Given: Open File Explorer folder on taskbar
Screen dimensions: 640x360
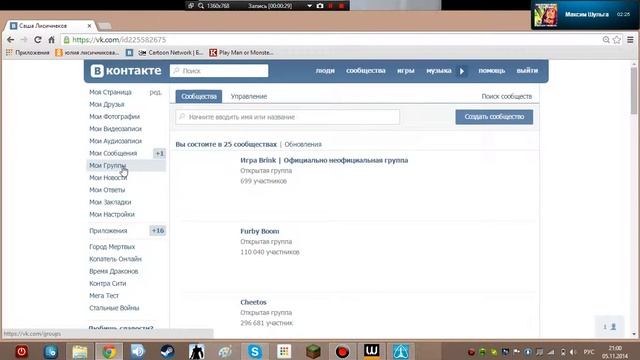Looking at the screenshot, I should 80,351.
